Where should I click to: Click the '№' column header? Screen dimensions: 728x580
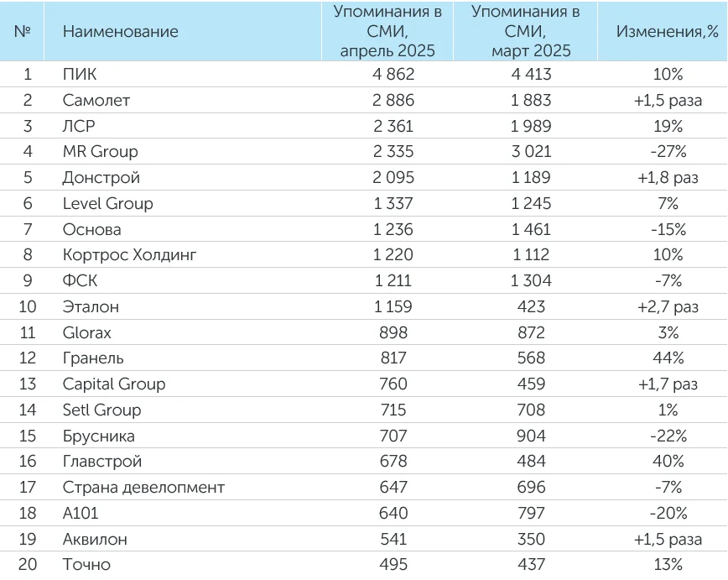pos(23,32)
